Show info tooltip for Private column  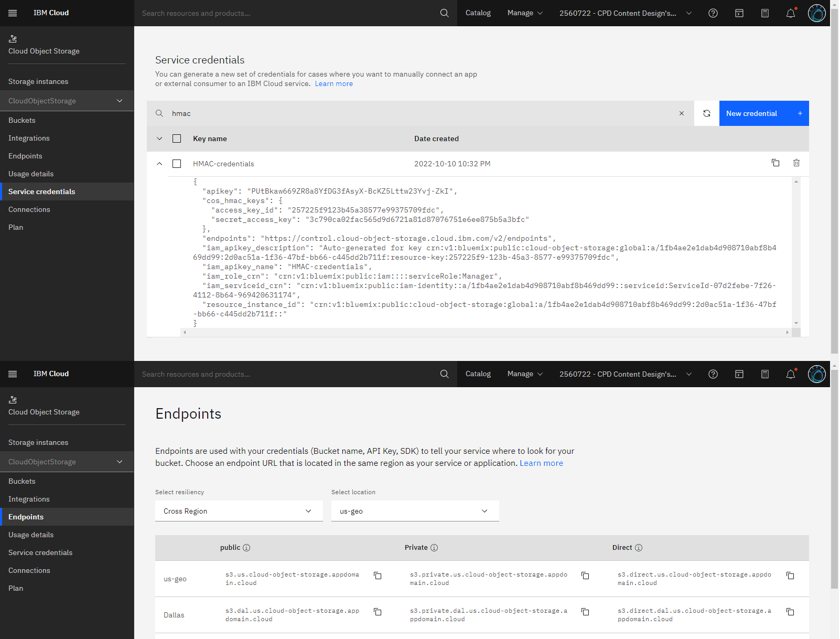[434, 548]
